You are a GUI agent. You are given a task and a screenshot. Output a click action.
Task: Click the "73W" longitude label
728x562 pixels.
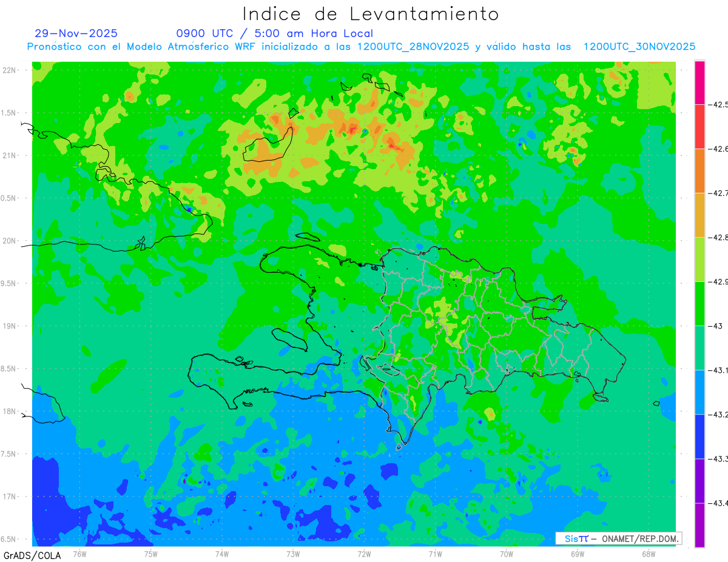293,554
